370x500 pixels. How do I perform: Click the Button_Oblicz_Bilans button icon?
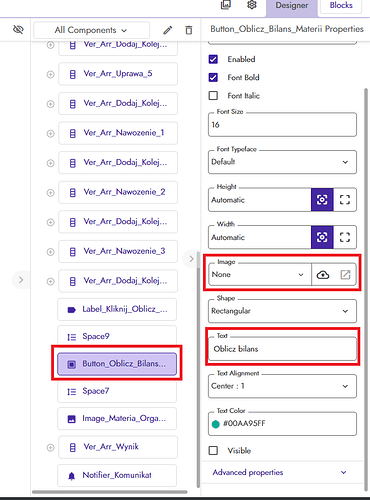click(x=71, y=364)
